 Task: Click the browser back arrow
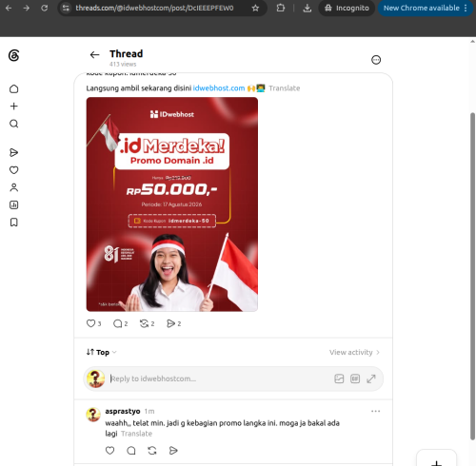9,8
